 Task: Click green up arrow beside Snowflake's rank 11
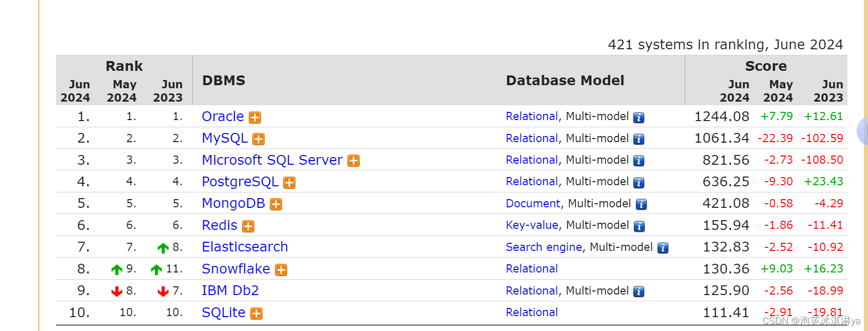coord(156,269)
